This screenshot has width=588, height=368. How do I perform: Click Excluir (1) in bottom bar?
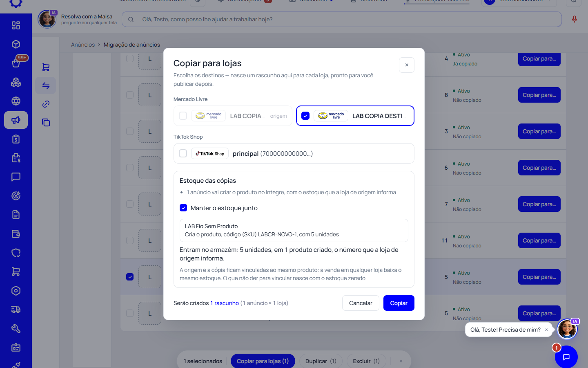tap(366, 361)
